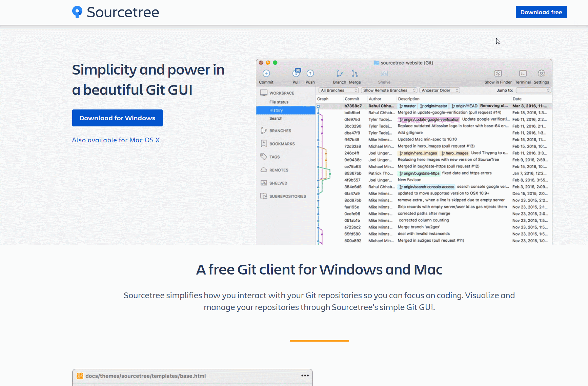Image resolution: width=588 pixels, height=386 pixels.
Task: Click the base.html file icon
Action: click(x=80, y=376)
